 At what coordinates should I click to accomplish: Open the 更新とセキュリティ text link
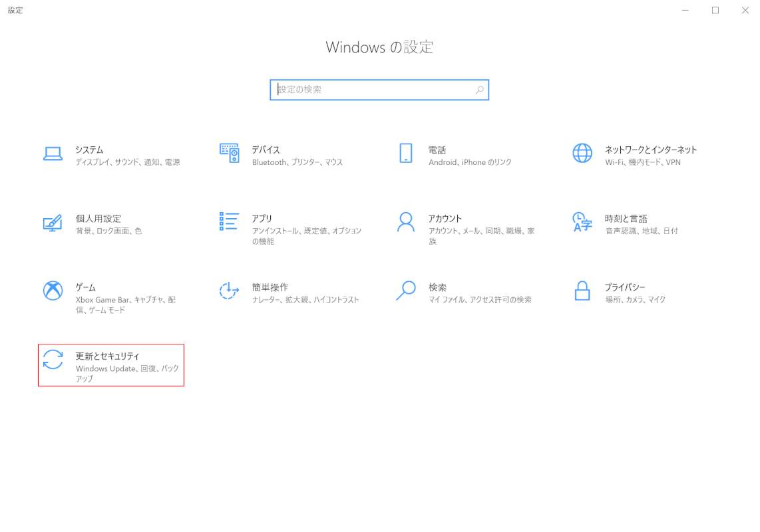click(x=107, y=356)
